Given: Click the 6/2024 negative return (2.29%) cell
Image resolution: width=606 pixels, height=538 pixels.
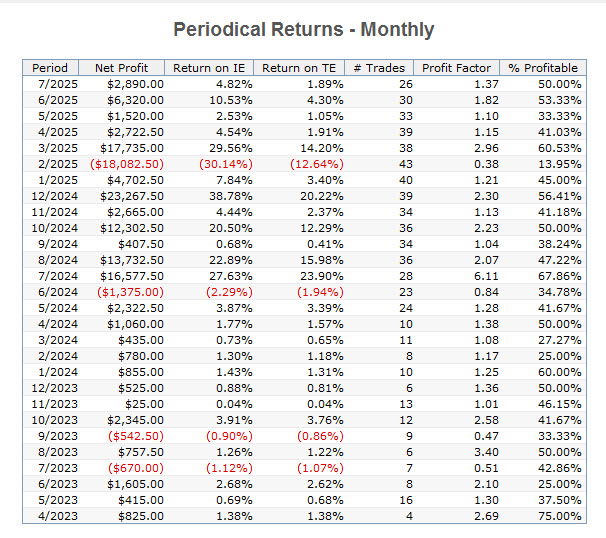Looking at the screenshot, I should [x=229, y=292].
